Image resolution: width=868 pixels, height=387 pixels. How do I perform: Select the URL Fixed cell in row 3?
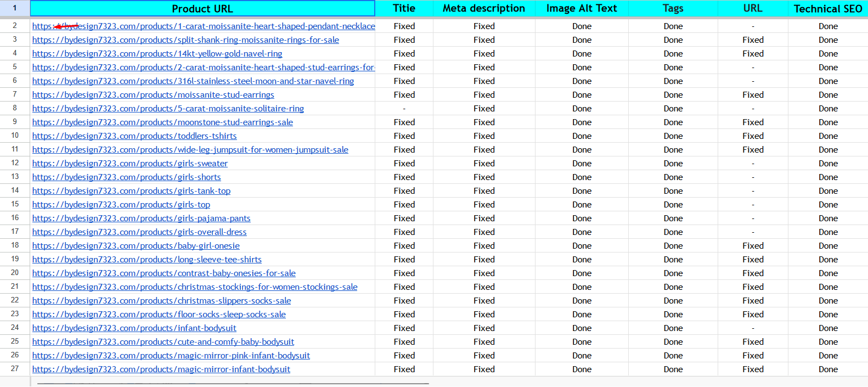[753, 40]
